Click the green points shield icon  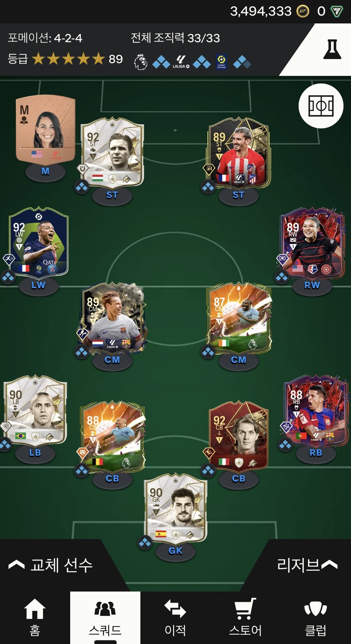[337, 11]
